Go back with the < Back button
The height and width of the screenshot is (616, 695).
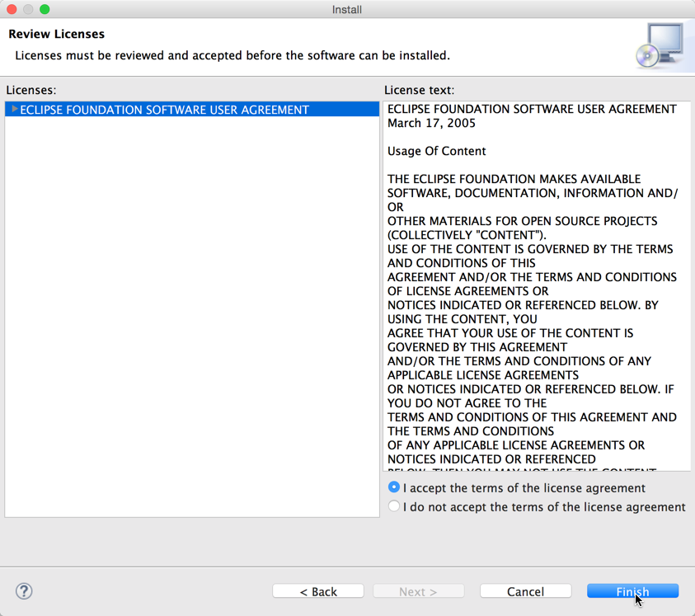click(x=318, y=591)
